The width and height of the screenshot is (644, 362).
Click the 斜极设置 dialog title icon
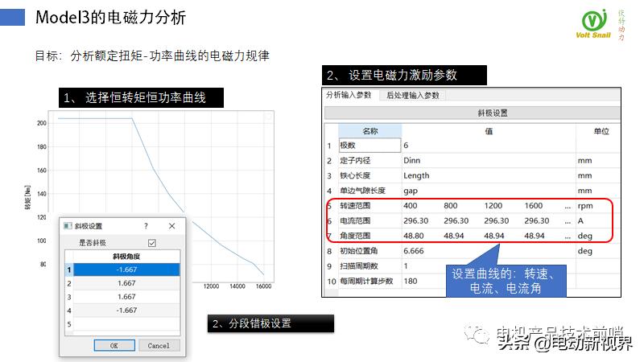click(68, 226)
